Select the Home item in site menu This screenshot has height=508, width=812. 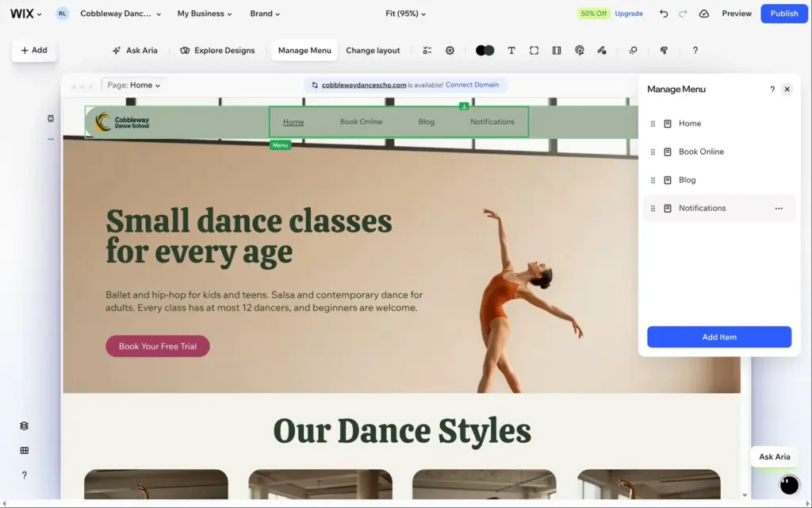[293, 121]
